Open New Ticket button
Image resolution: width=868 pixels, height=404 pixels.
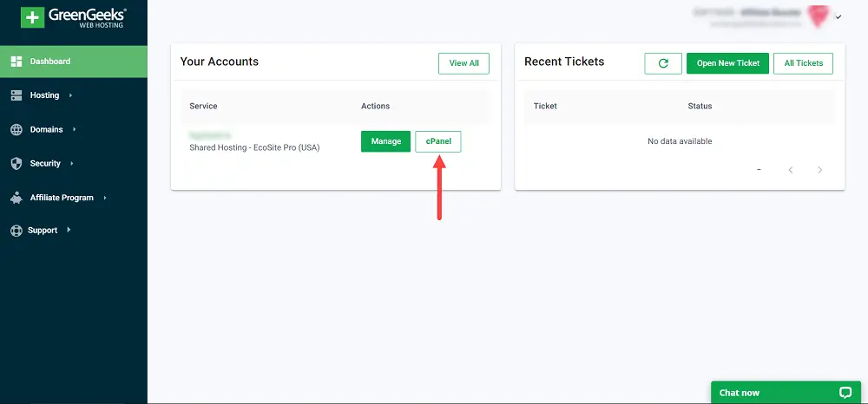coord(728,63)
